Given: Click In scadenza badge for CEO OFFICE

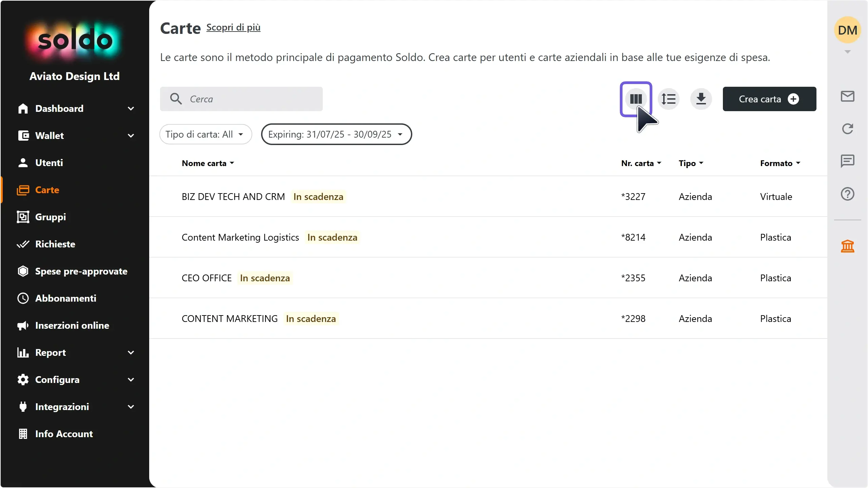Looking at the screenshot, I should point(265,278).
